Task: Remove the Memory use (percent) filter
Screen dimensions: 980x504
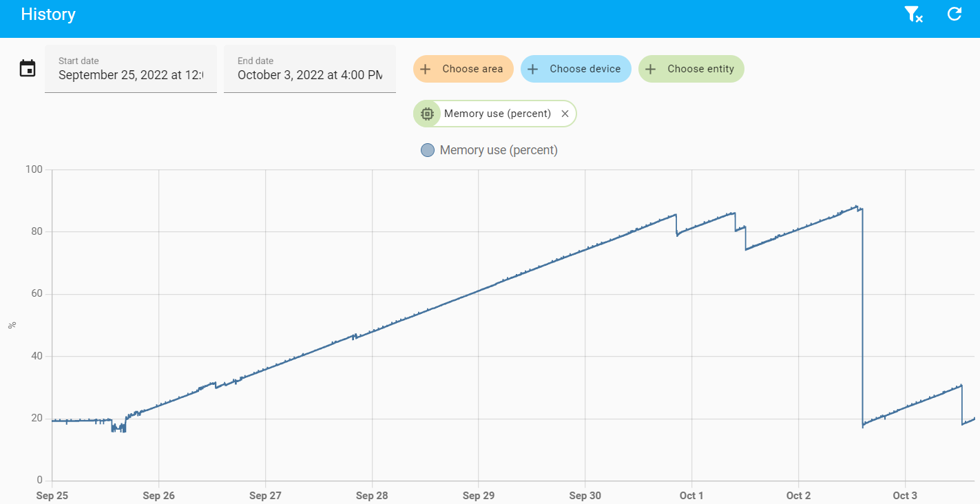Action: [x=565, y=113]
